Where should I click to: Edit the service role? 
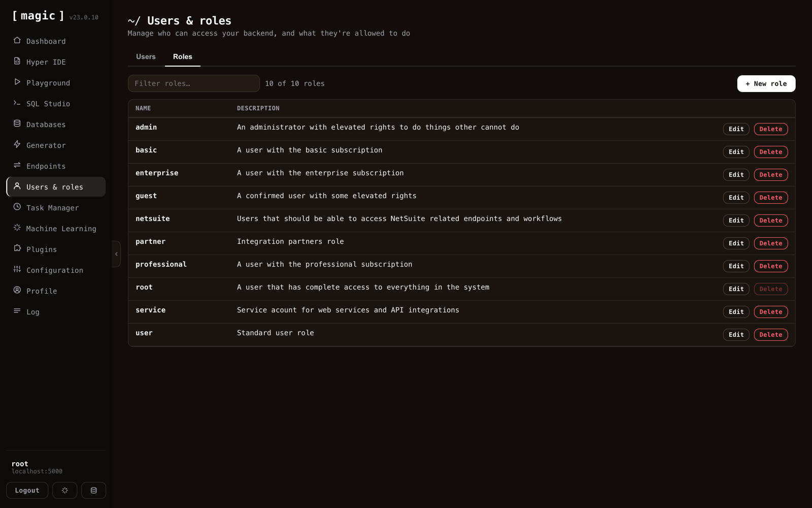coord(736,312)
